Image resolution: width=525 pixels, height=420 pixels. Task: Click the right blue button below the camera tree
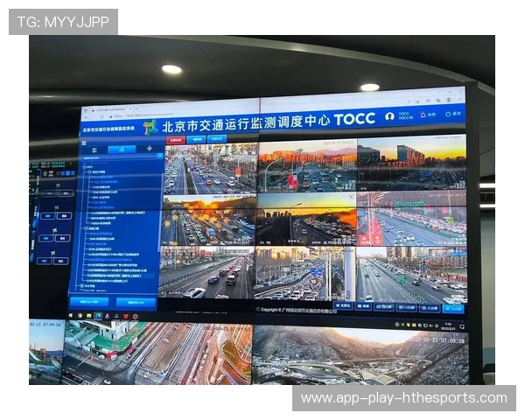coord(136,303)
